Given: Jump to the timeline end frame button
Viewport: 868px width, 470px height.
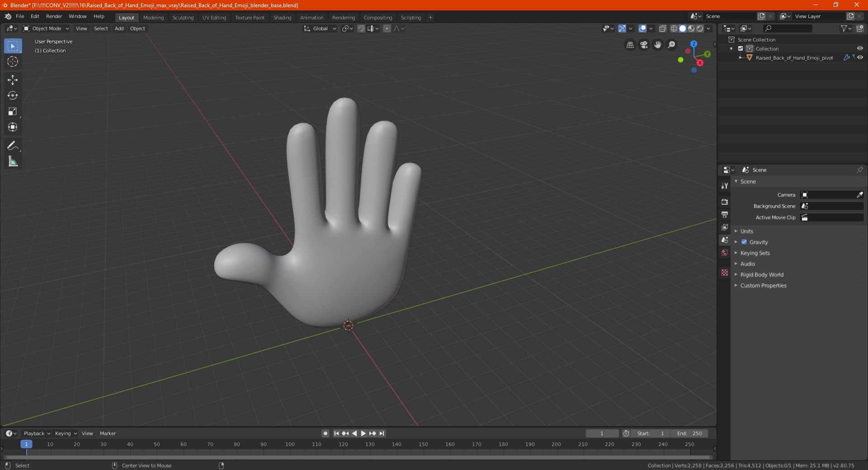Looking at the screenshot, I should (382, 433).
